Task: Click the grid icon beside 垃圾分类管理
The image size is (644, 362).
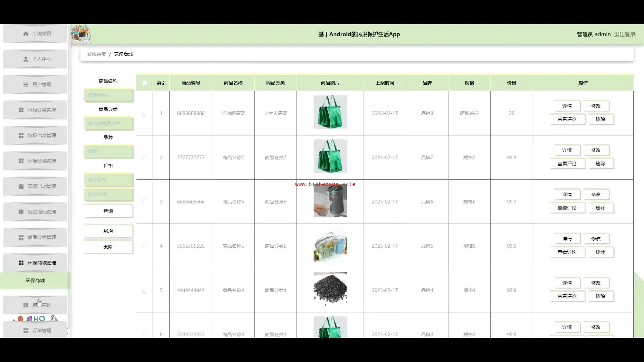Action: coord(21,110)
